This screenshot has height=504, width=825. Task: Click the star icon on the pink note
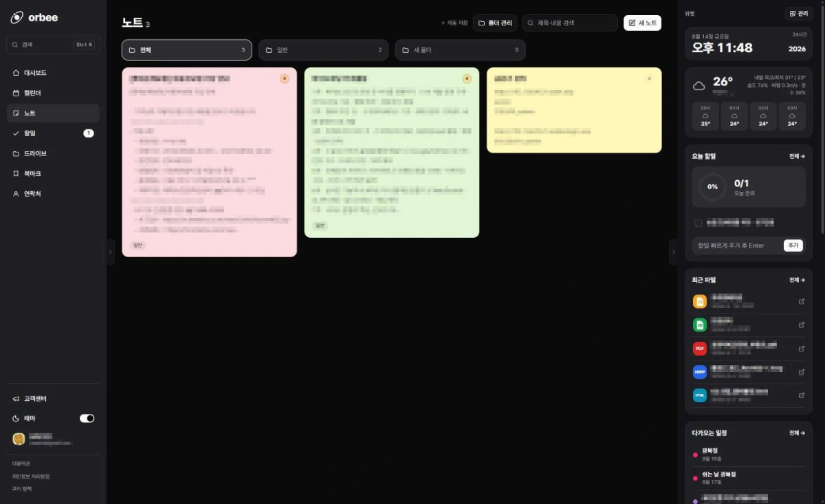pyautogui.click(x=285, y=79)
